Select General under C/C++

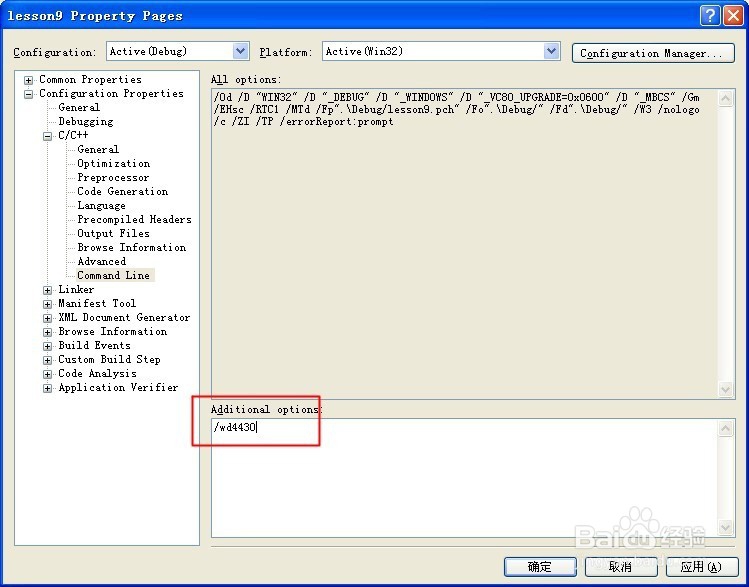(98, 149)
